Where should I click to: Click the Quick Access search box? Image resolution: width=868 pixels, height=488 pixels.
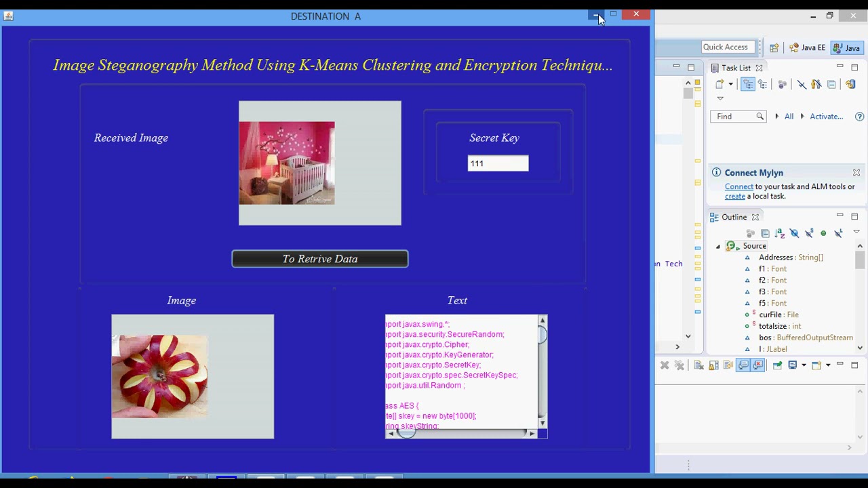[729, 47]
